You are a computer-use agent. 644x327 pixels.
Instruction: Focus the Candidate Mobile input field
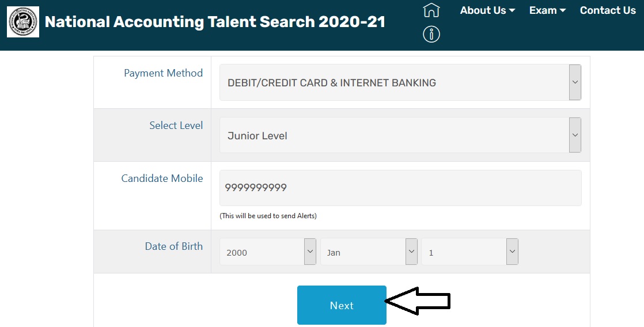[x=400, y=188]
